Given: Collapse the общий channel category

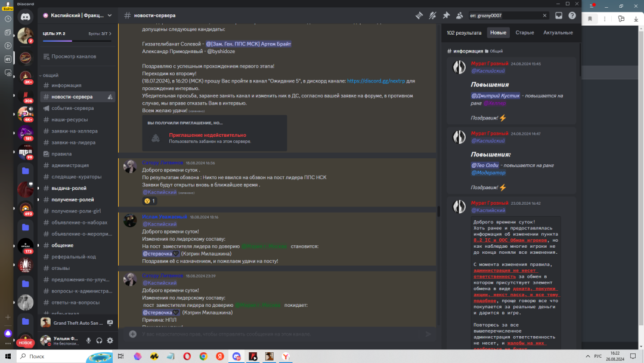Looking at the screenshot, I should [49, 76].
